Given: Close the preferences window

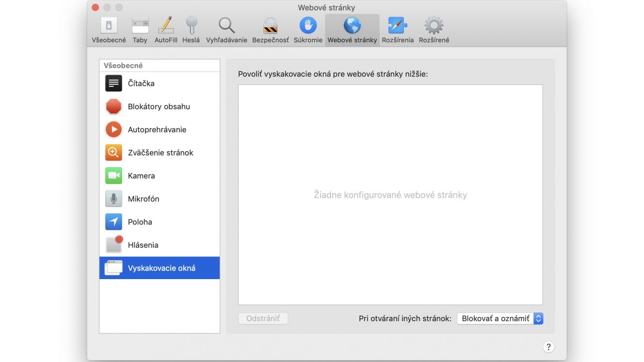Looking at the screenshot, I should (x=95, y=7).
